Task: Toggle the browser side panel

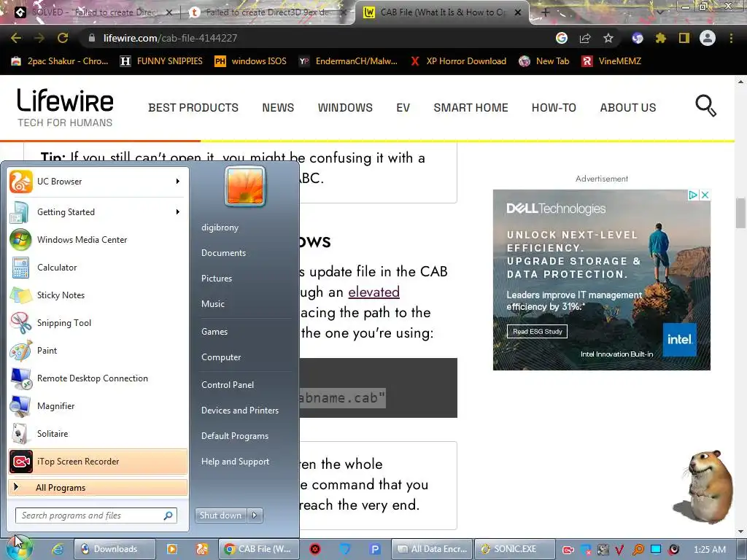Action: (x=684, y=38)
